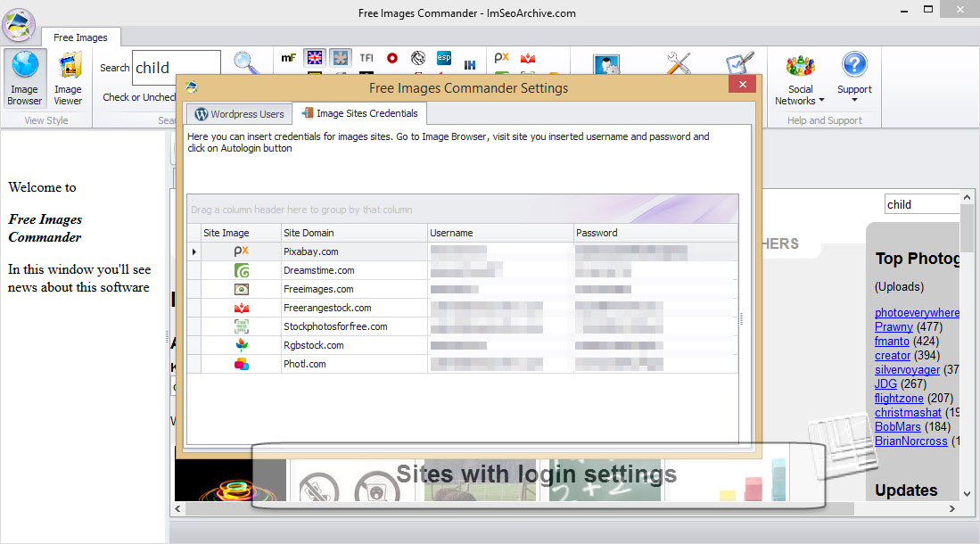
Task: Switch to Image Browser view
Action: pos(24,78)
